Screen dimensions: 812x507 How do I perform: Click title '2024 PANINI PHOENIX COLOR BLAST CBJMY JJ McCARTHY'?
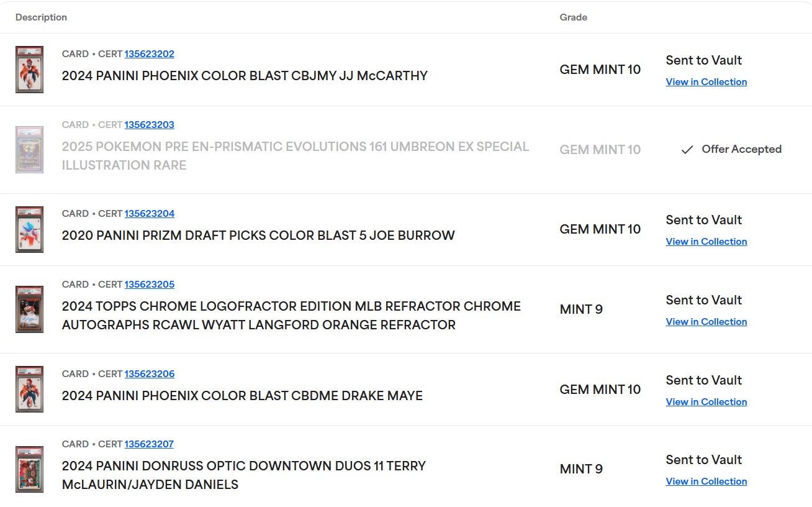[x=245, y=76]
